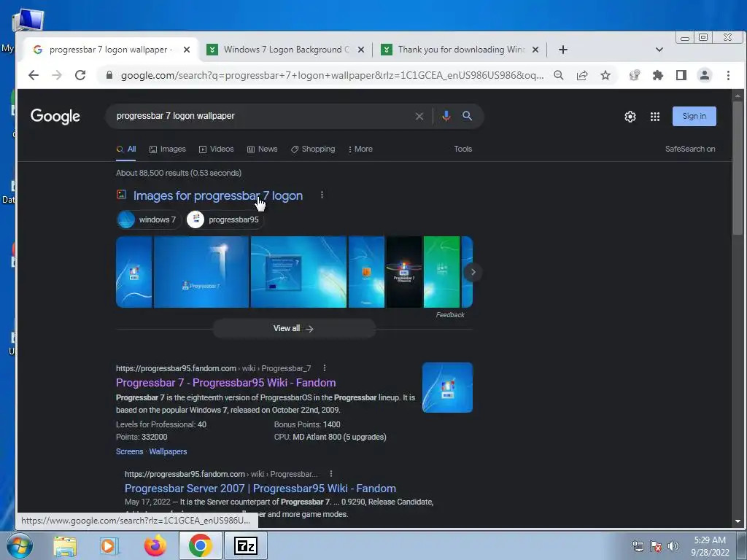
Task: Advance the image carousel next arrow
Action: 473,272
